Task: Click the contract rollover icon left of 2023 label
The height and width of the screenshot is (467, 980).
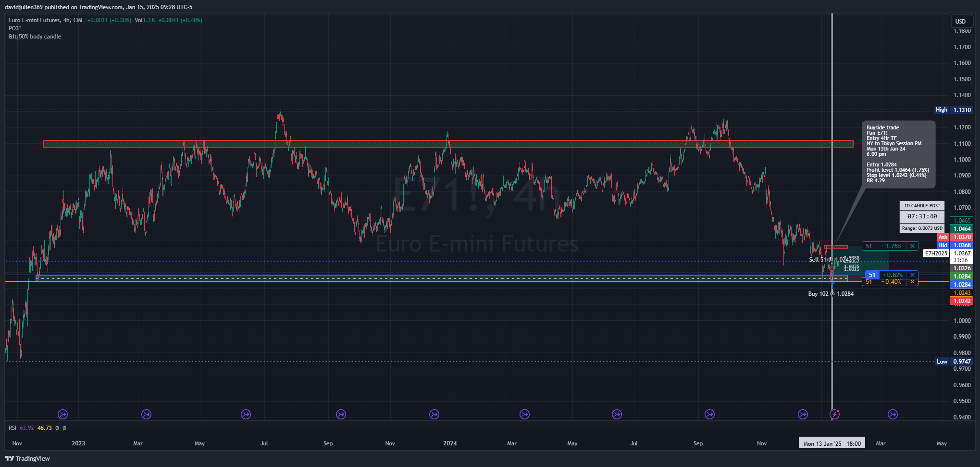Action: coord(62,414)
